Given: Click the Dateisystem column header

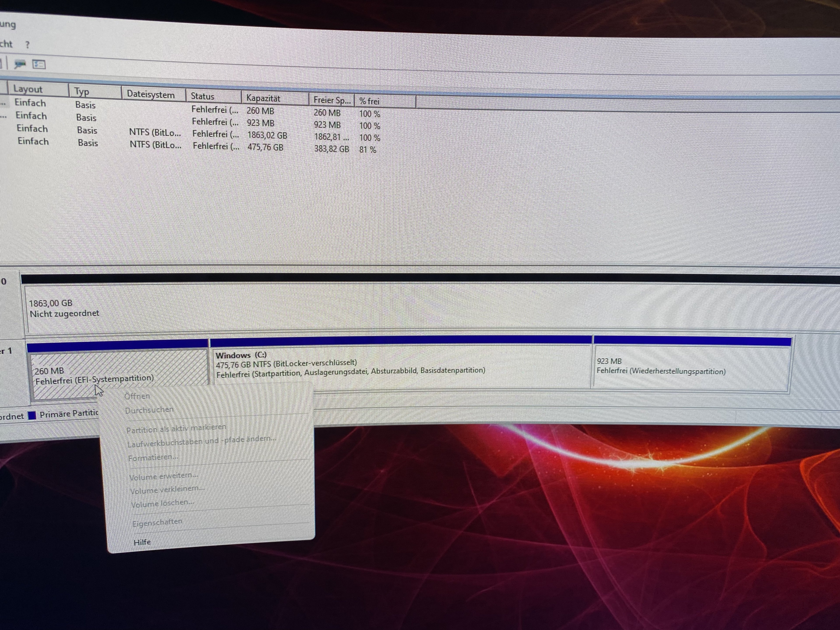Looking at the screenshot, I should (151, 94).
